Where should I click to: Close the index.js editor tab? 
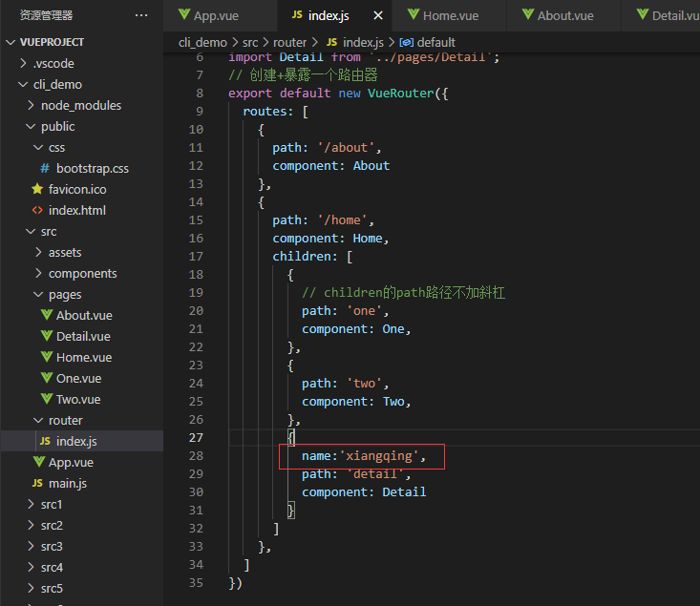click(x=378, y=15)
